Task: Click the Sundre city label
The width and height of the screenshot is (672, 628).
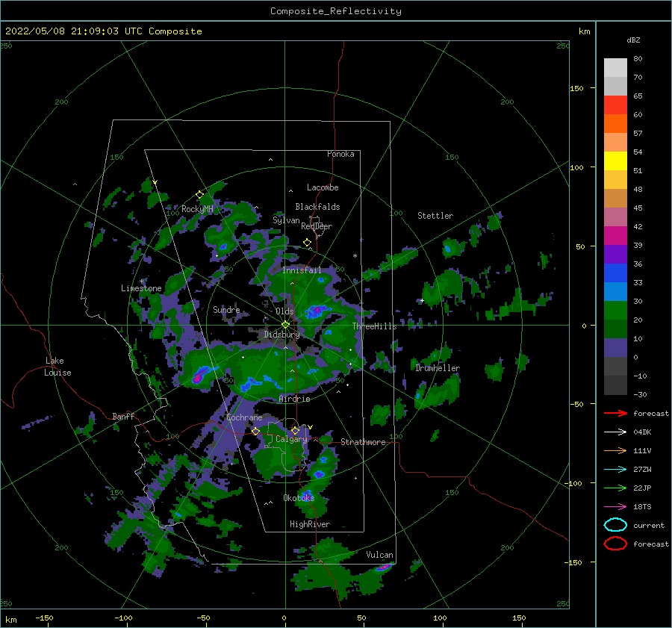Action: point(226,309)
